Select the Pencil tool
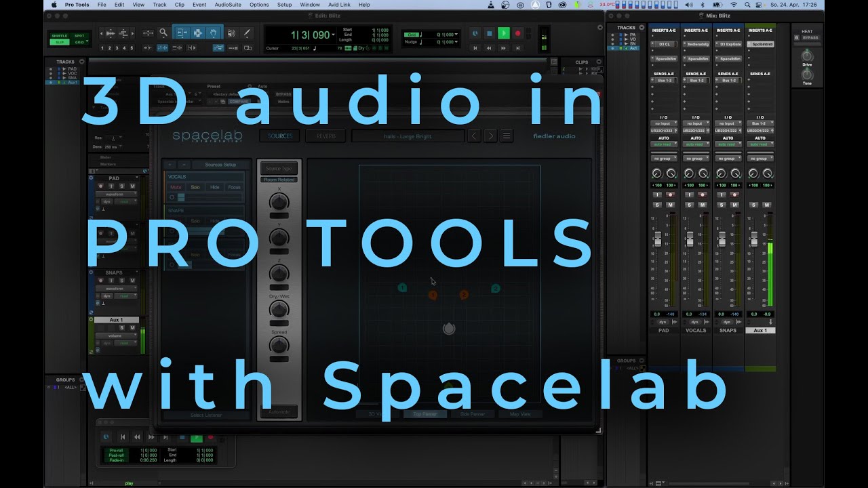 click(247, 33)
